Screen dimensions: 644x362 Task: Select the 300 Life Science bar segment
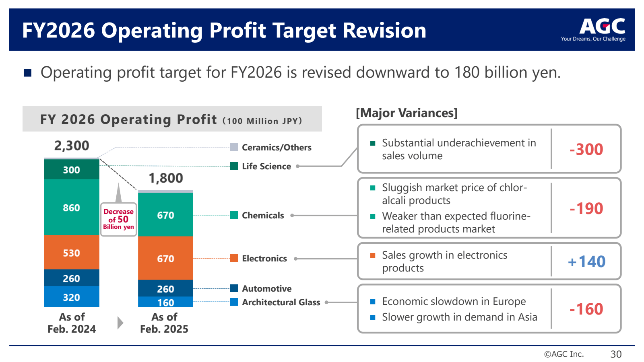pos(72,169)
